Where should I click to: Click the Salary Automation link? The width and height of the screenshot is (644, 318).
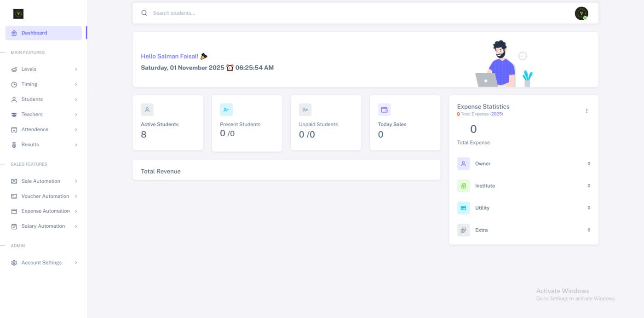[x=43, y=226]
